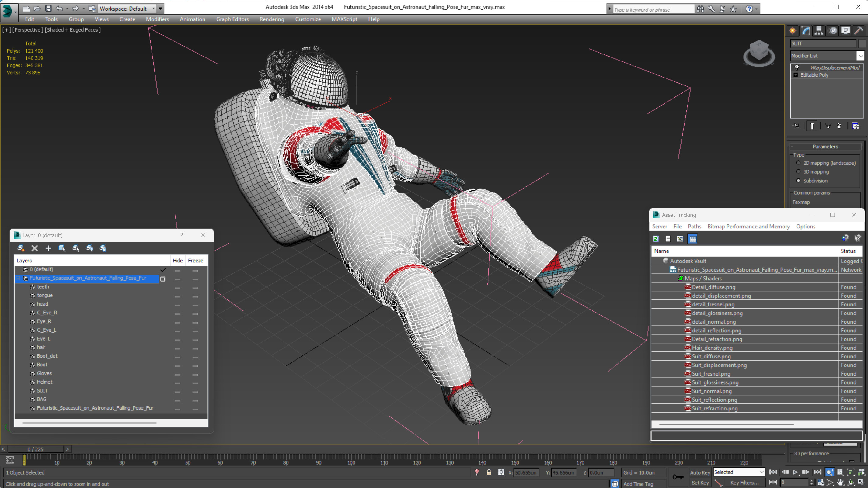Open the Workspace Default dropdown

tap(154, 9)
